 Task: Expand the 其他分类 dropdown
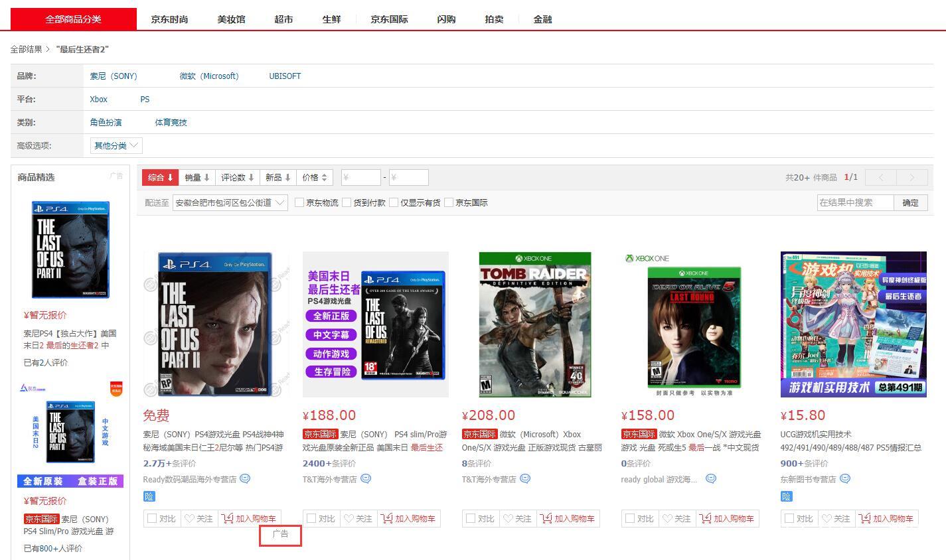coord(116,146)
